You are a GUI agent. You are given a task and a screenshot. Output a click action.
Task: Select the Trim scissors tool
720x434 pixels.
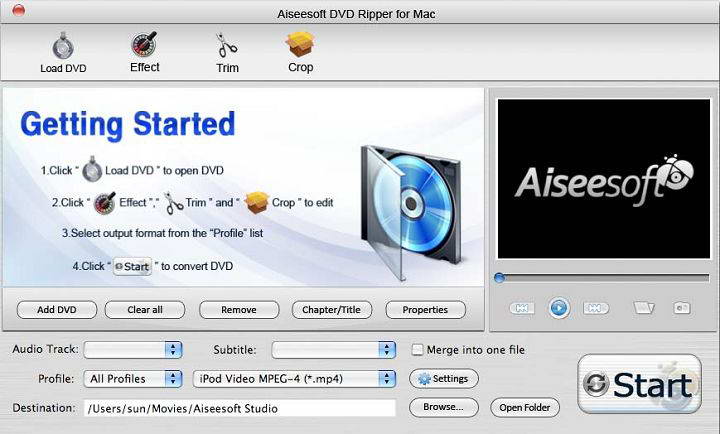click(227, 52)
